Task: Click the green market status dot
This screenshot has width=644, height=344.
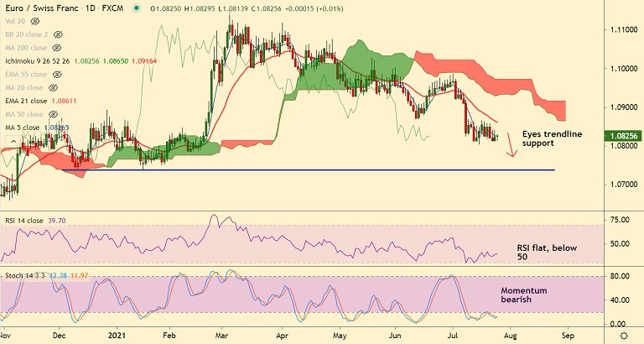Action: pos(137,8)
